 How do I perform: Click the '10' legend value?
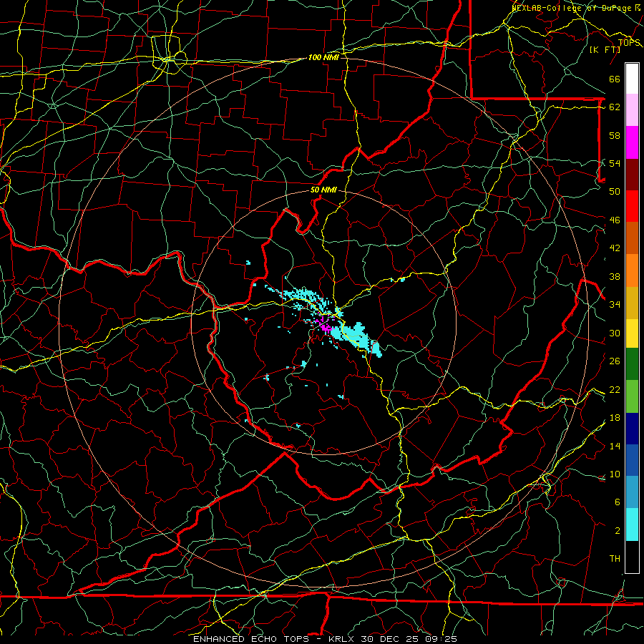[x=615, y=474]
